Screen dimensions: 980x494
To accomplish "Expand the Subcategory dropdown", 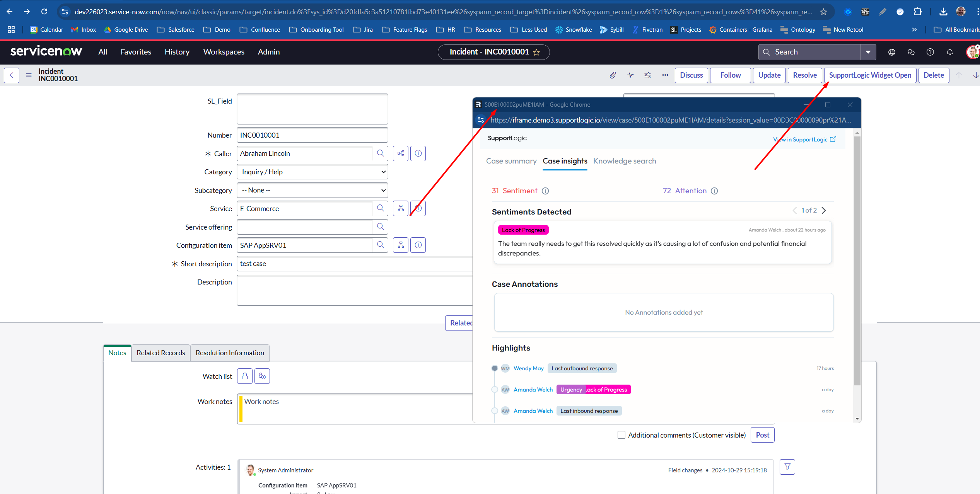I will pyautogui.click(x=312, y=190).
